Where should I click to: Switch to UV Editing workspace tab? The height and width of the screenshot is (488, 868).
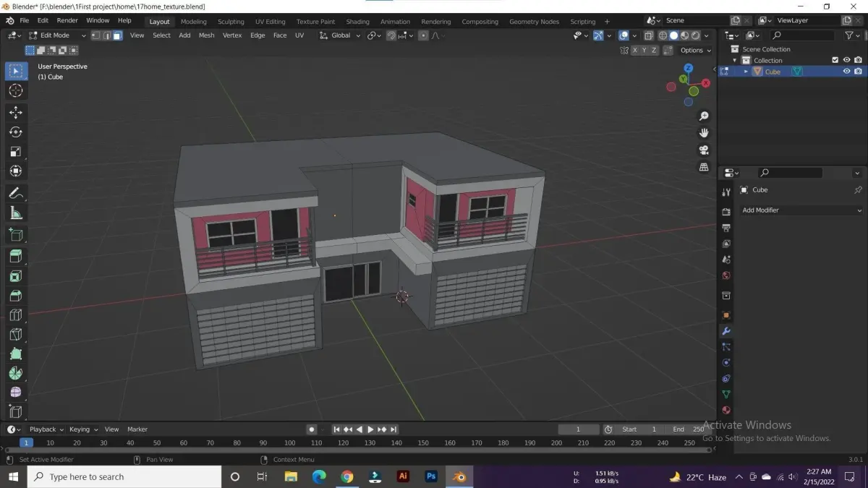pos(271,22)
